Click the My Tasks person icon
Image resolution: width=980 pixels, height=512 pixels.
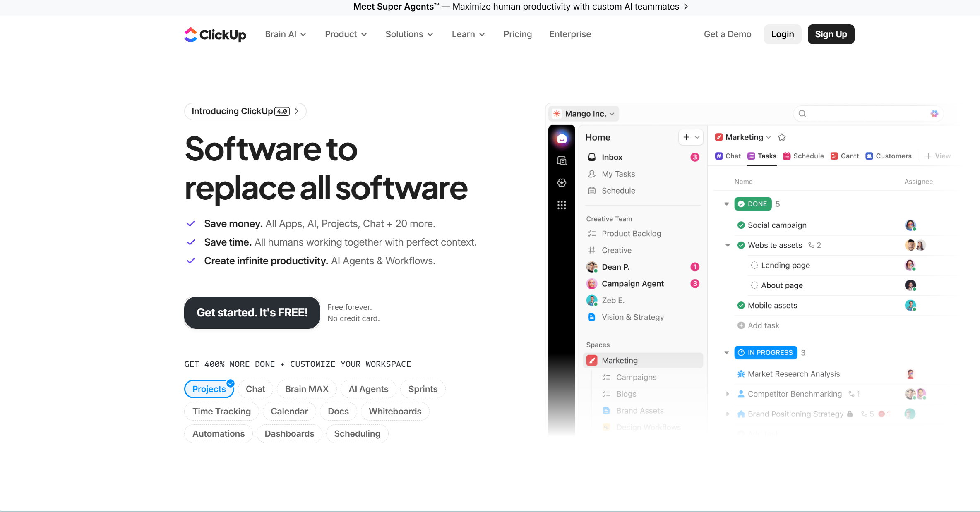point(592,174)
